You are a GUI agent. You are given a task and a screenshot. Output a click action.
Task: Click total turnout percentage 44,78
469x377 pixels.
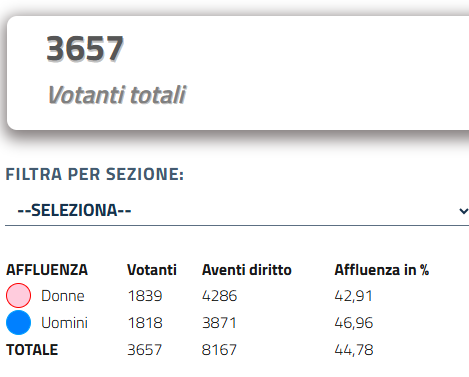click(354, 350)
